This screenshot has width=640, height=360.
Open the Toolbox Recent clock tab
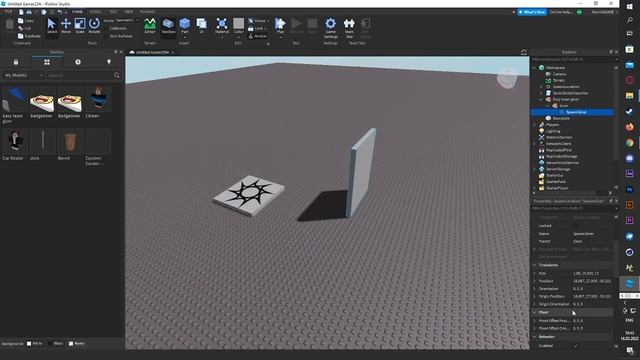coord(78,62)
